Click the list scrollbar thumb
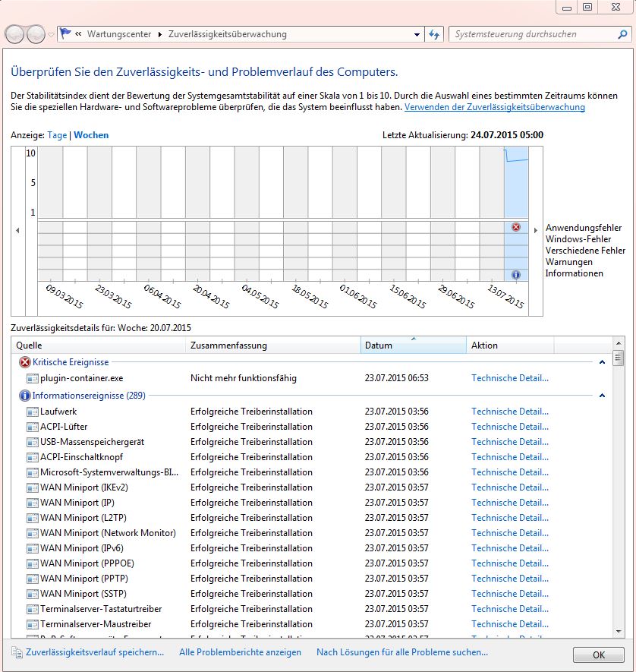 pyautogui.click(x=618, y=358)
